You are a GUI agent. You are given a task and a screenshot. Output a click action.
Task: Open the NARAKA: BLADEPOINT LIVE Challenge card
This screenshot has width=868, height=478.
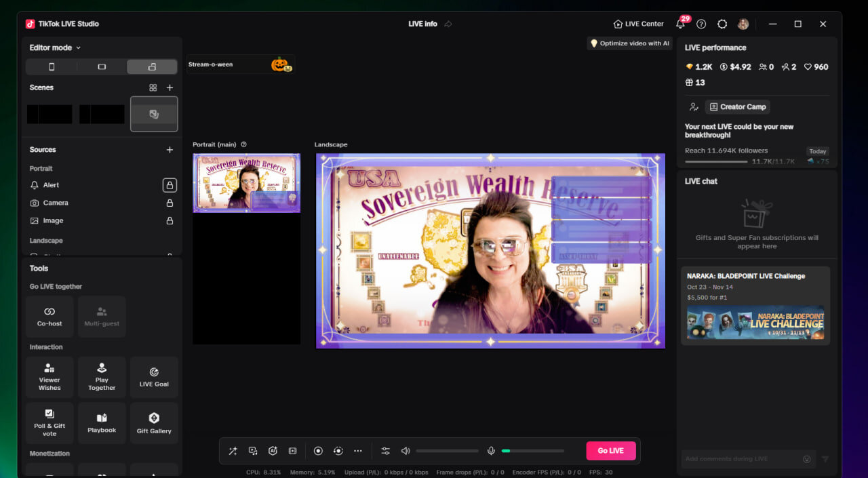click(x=755, y=306)
